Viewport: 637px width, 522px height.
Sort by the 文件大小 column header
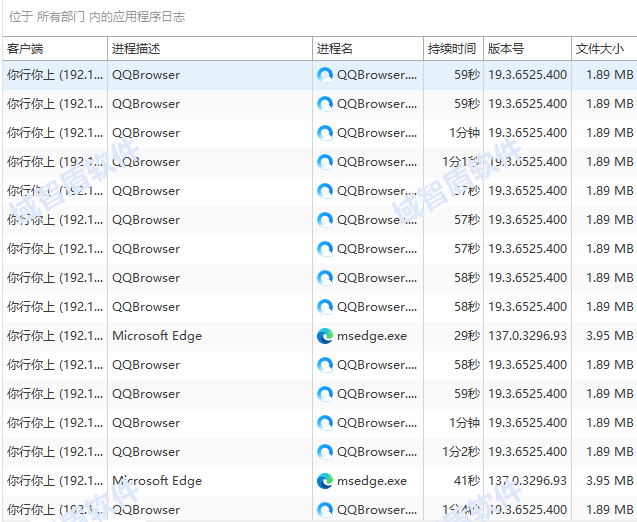click(604, 49)
